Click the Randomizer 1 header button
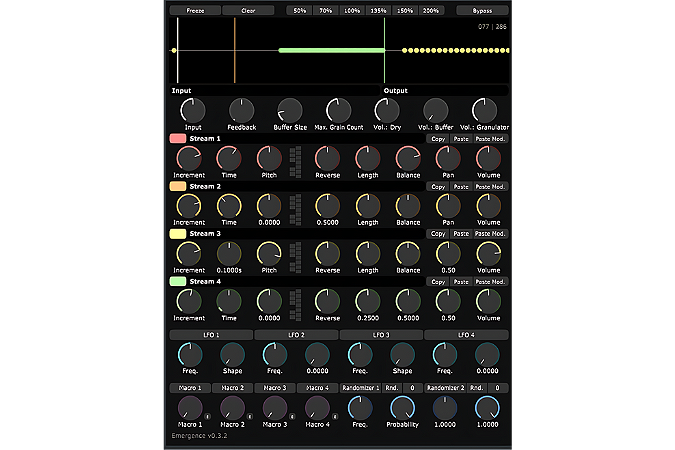Screen dimensions: 675x450 coord(361,388)
